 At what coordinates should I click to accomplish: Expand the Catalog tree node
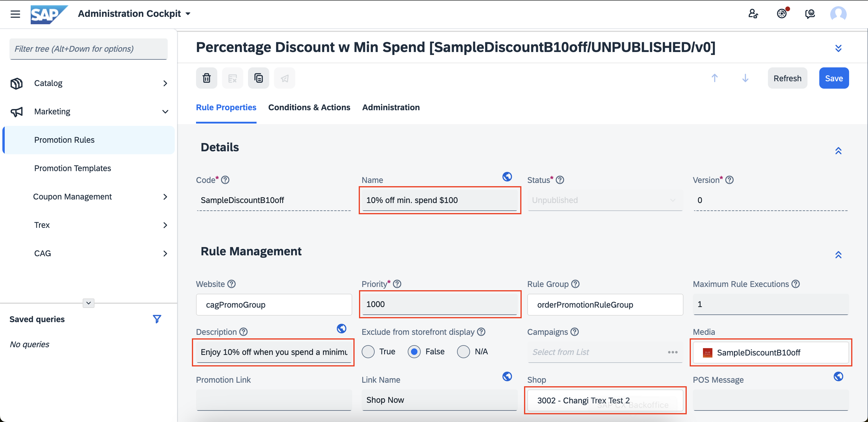165,83
